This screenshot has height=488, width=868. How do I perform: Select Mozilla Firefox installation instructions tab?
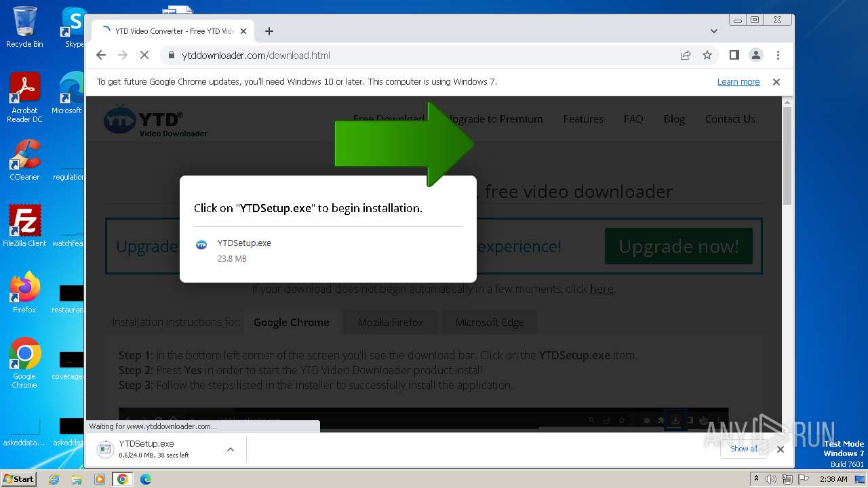click(x=391, y=322)
